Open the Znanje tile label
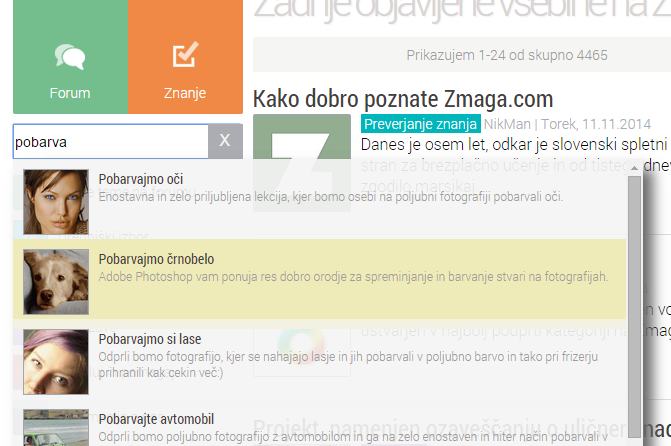 (184, 93)
